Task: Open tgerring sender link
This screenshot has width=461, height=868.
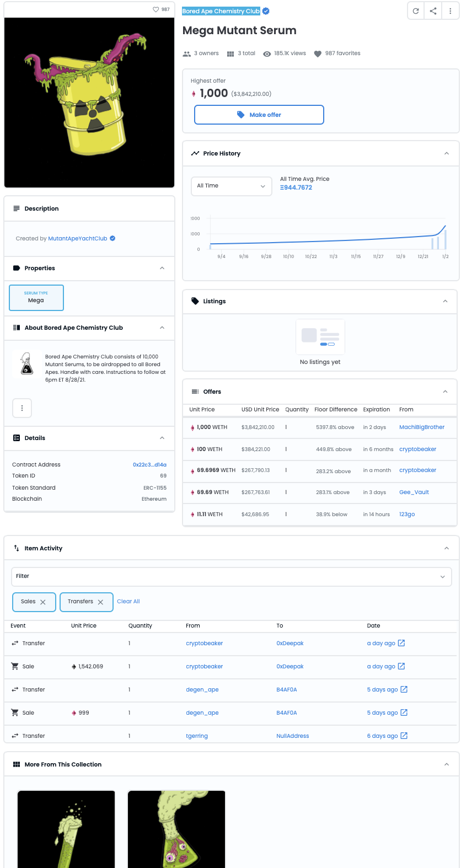Action: (197, 736)
